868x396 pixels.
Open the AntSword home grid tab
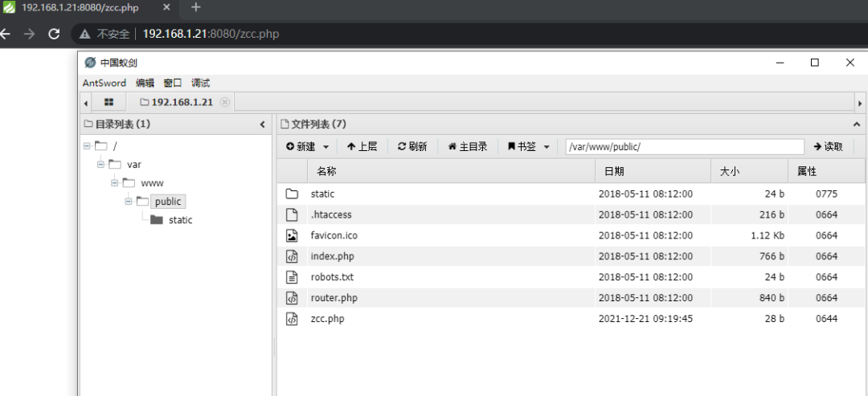(108, 102)
